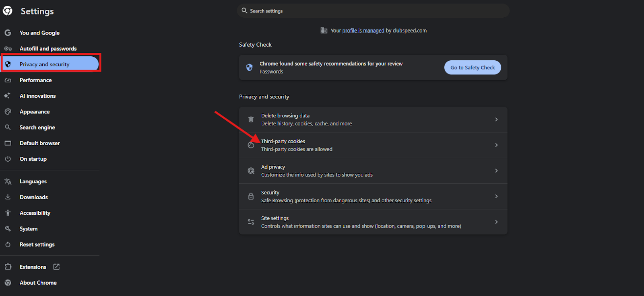Click the cookie icon in Third-party cookies row
644x296 pixels.
(x=251, y=145)
